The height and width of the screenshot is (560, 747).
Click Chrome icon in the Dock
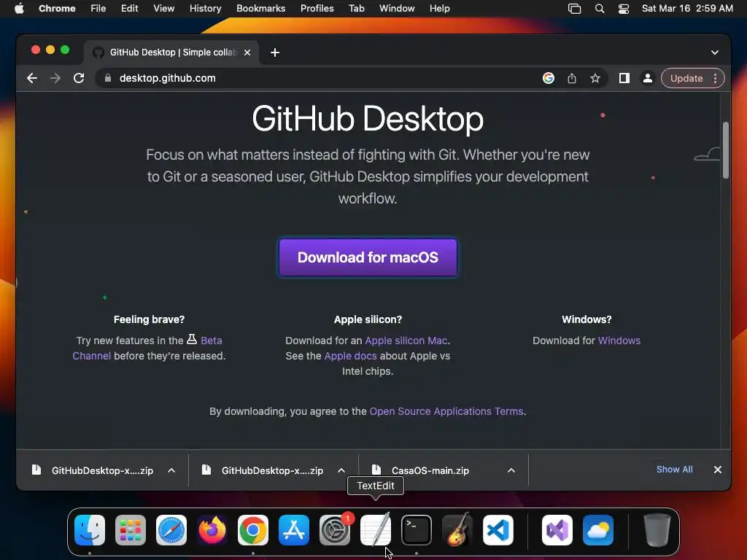[253, 530]
